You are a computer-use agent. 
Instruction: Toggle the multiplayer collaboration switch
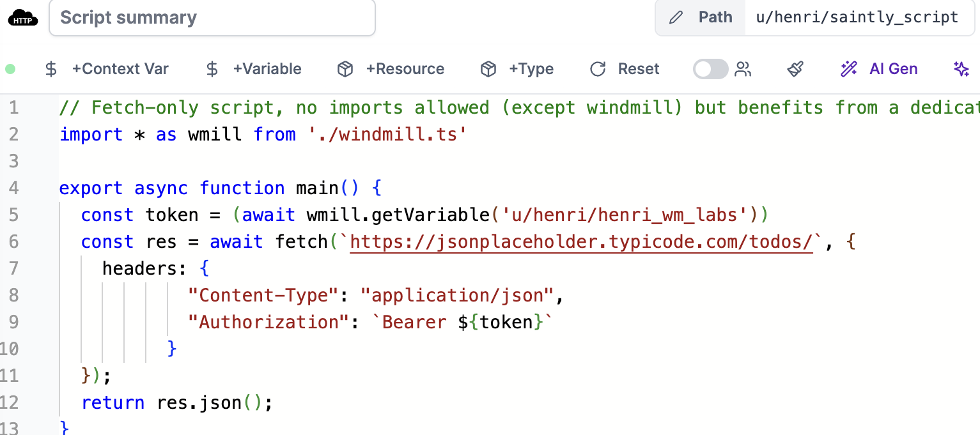(x=710, y=69)
